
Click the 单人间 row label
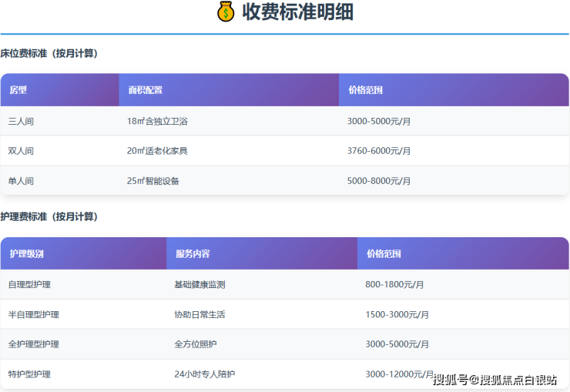[21, 181]
